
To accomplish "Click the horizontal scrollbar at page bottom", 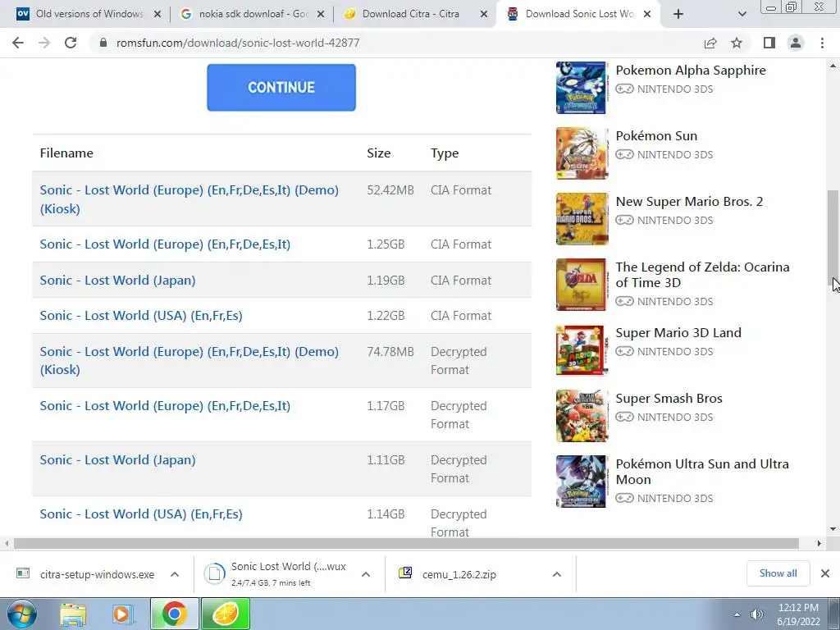I will pyautogui.click(x=406, y=543).
